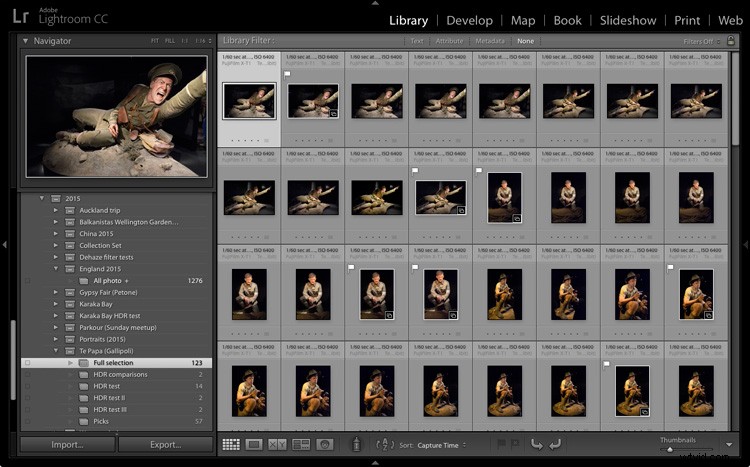This screenshot has width=750, height=467.
Task: Set Navigator zoom to 1:1
Action: 185,41
